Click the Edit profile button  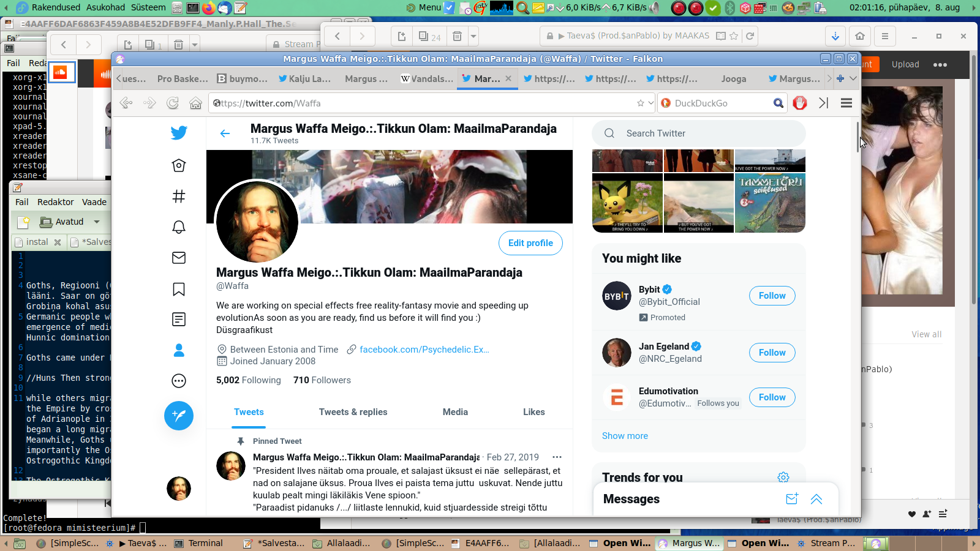530,243
